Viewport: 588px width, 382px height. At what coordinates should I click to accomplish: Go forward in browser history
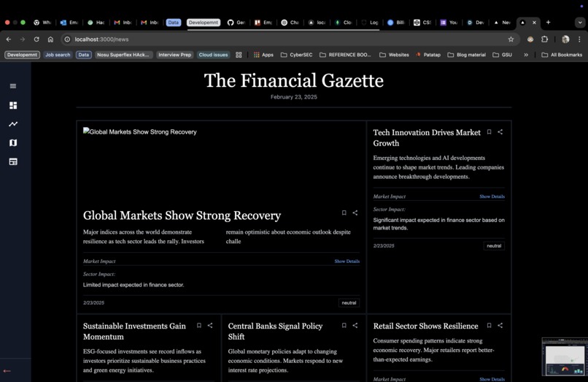23,39
